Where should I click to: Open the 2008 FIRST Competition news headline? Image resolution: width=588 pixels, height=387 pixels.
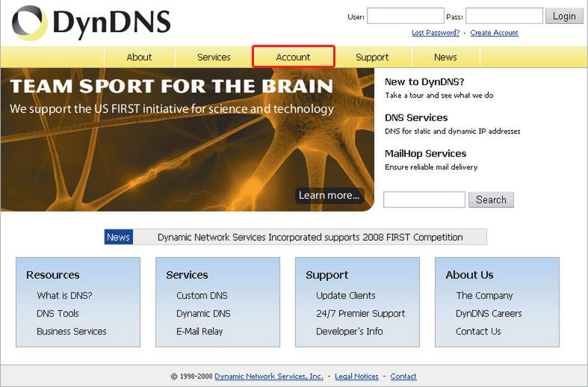310,237
